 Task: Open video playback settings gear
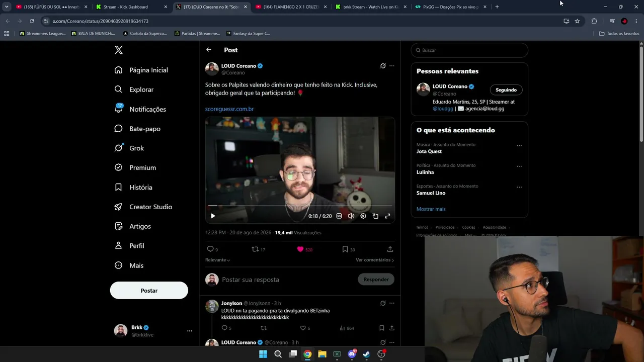coord(363,216)
